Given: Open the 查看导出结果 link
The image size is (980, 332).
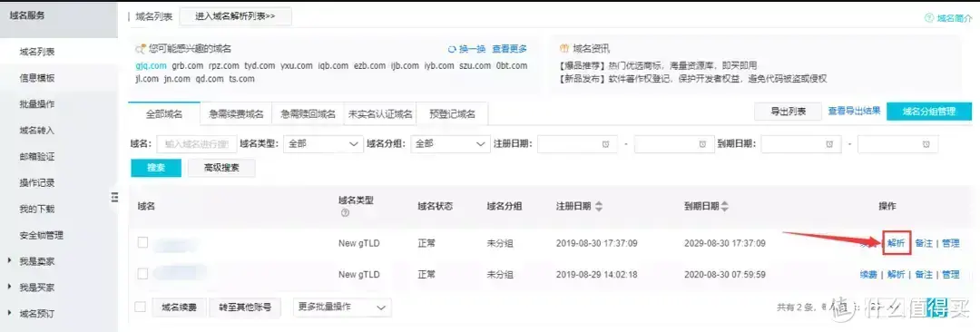Looking at the screenshot, I should (855, 111).
